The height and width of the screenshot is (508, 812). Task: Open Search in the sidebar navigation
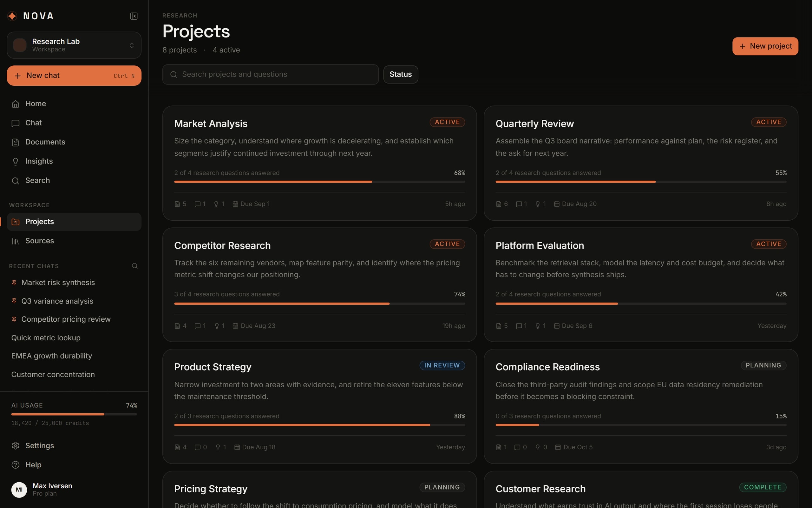pos(74,180)
